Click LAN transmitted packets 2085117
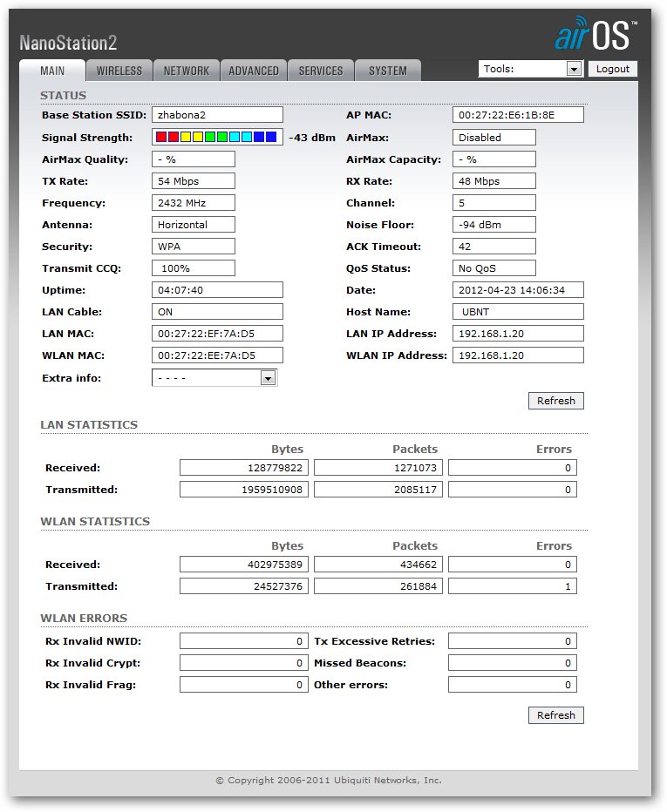The width and height of the screenshot is (667, 812). (378, 490)
